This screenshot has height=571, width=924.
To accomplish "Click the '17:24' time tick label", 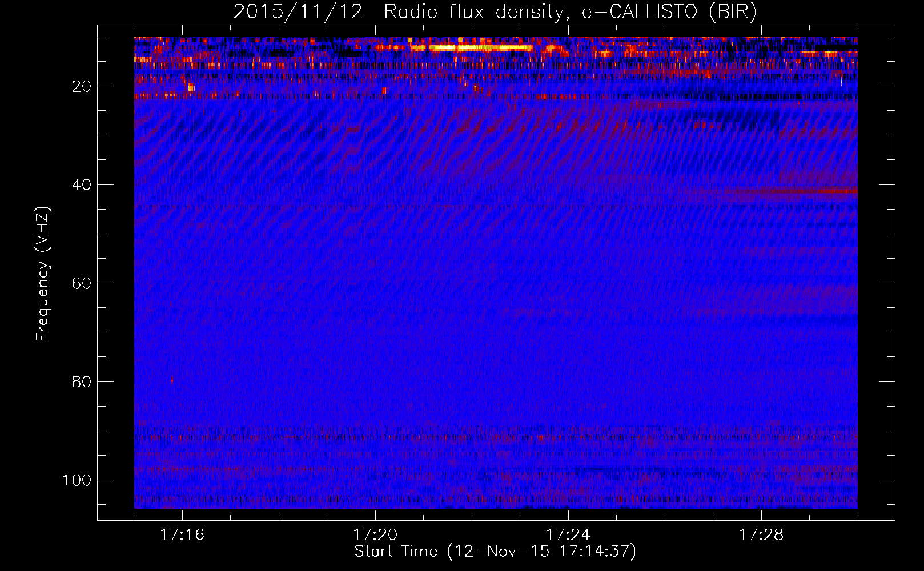I will tap(568, 535).
